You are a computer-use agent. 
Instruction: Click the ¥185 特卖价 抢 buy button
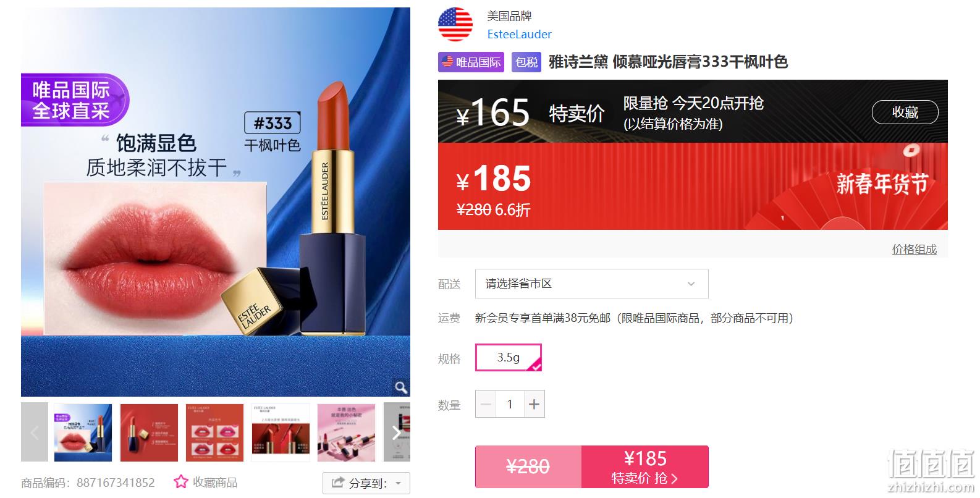[x=645, y=467]
